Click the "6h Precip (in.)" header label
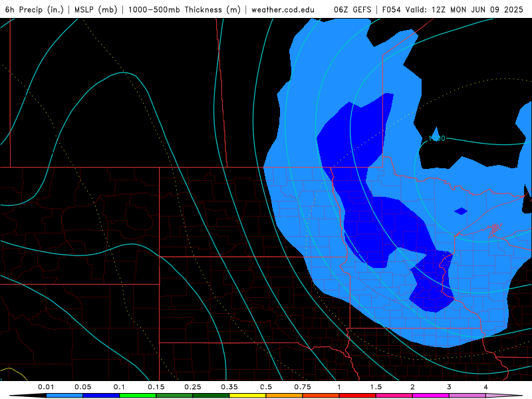The width and height of the screenshot is (532, 399). tap(35, 9)
